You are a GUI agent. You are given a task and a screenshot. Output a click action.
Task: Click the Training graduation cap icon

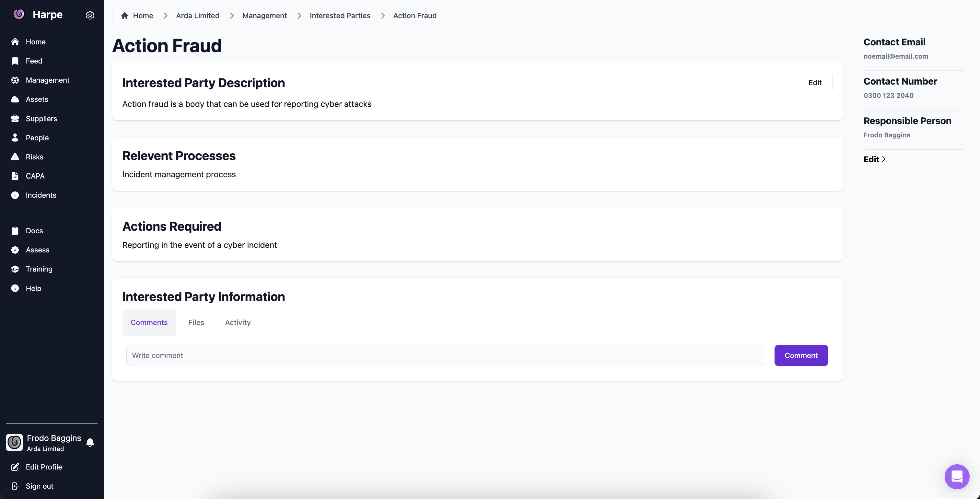[x=15, y=269]
